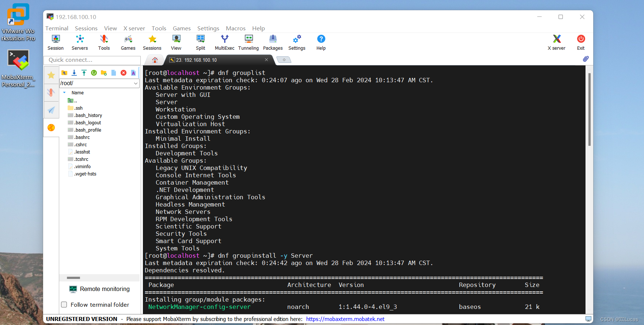Click the SFTP panel letter A file icon

133,73
